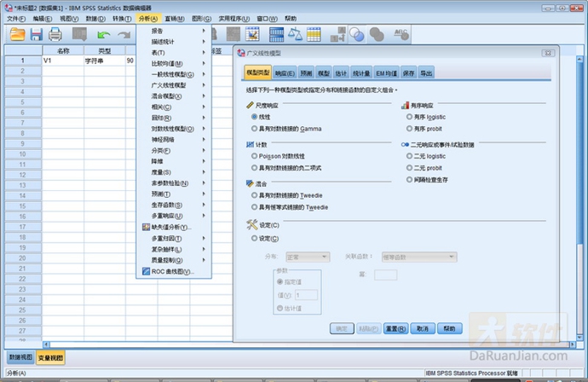Click the 粘贴(P) button
This screenshot has height=382, width=588.
[x=369, y=329]
